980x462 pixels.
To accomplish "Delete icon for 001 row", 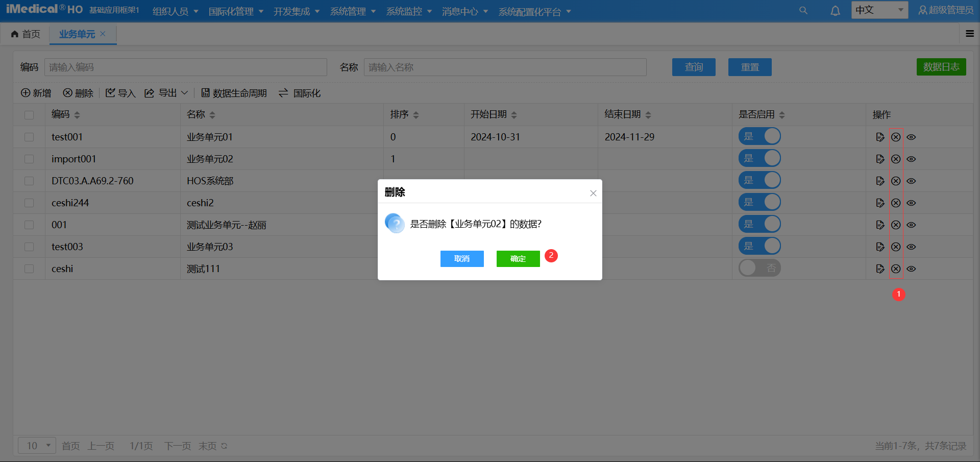I will click(x=896, y=225).
